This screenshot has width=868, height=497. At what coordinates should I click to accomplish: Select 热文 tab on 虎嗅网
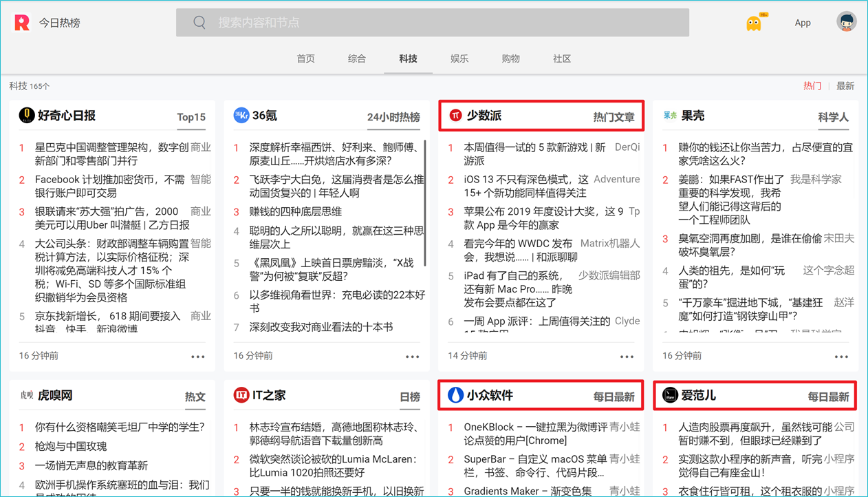(195, 397)
